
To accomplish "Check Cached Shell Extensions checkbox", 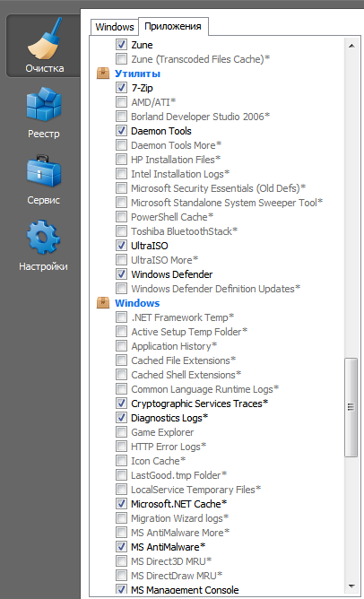I will [121, 375].
